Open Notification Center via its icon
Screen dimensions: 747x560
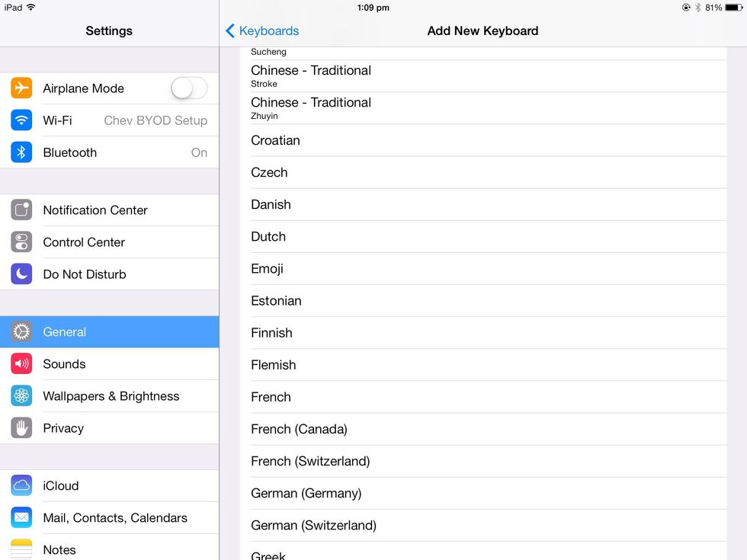(21, 210)
